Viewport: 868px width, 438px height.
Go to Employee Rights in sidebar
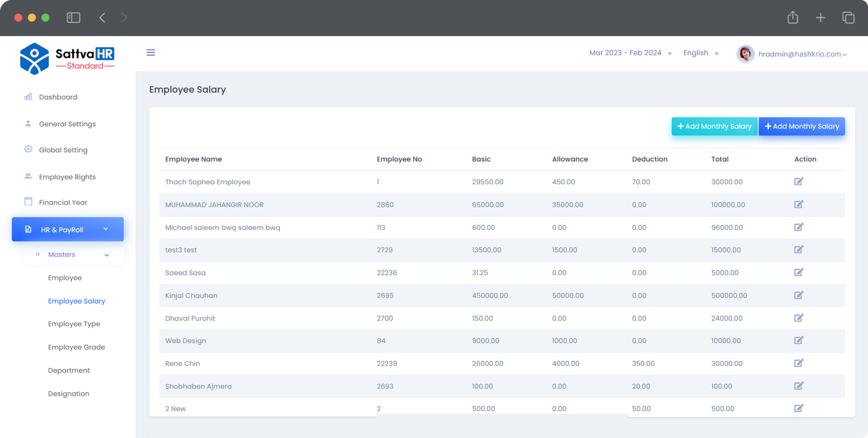tap(67, 177)
